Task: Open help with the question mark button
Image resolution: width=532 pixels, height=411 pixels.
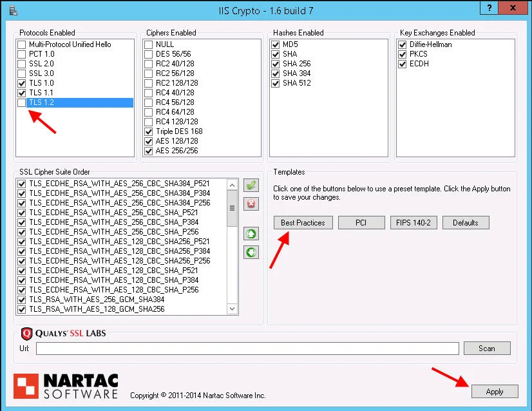Action: click(489, 8)
